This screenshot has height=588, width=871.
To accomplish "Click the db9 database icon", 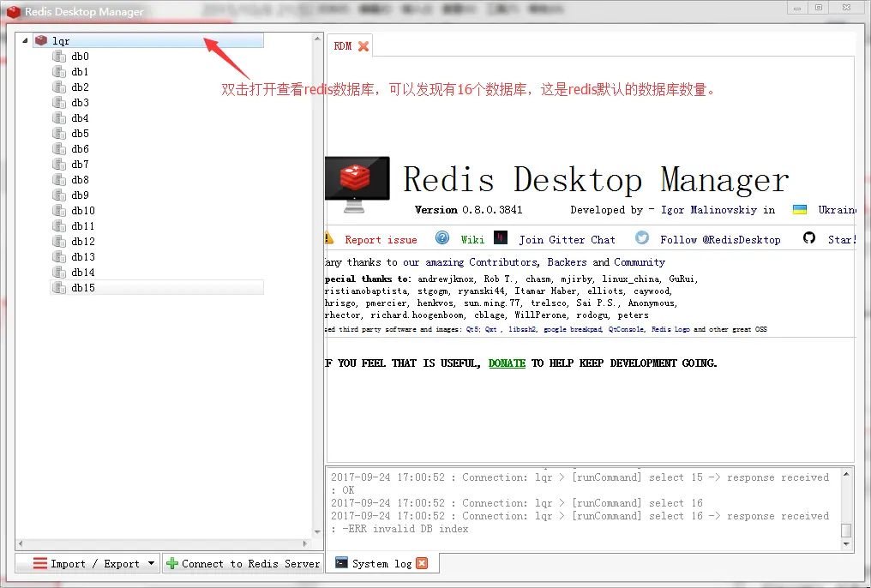I will [x=59, y=195].
